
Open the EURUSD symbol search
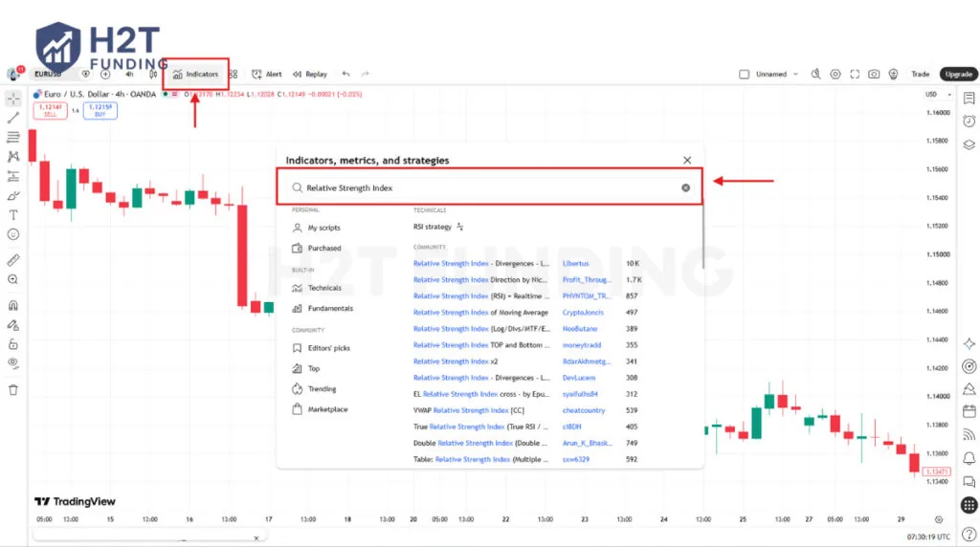coord(49,75)
